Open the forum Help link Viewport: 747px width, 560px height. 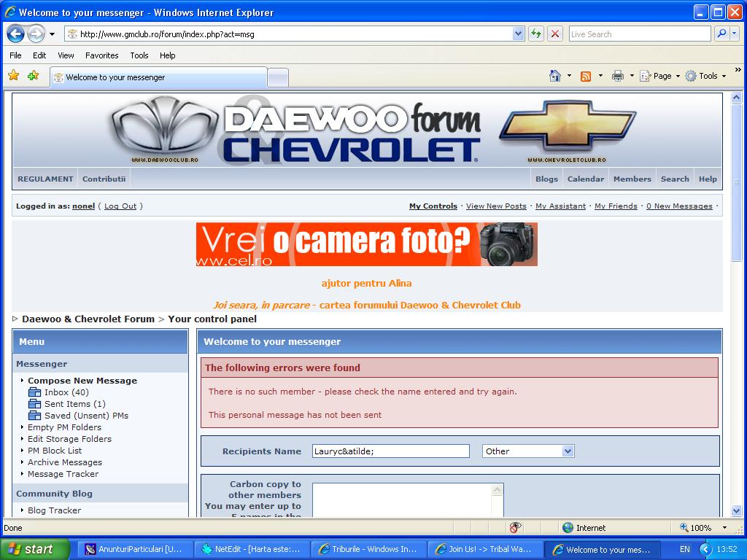708,179
